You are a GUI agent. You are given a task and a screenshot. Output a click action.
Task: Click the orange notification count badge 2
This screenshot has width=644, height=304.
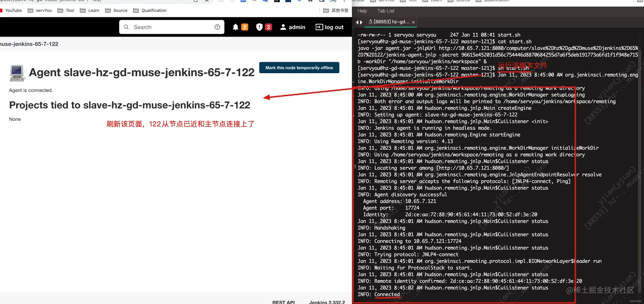[244, 27]
